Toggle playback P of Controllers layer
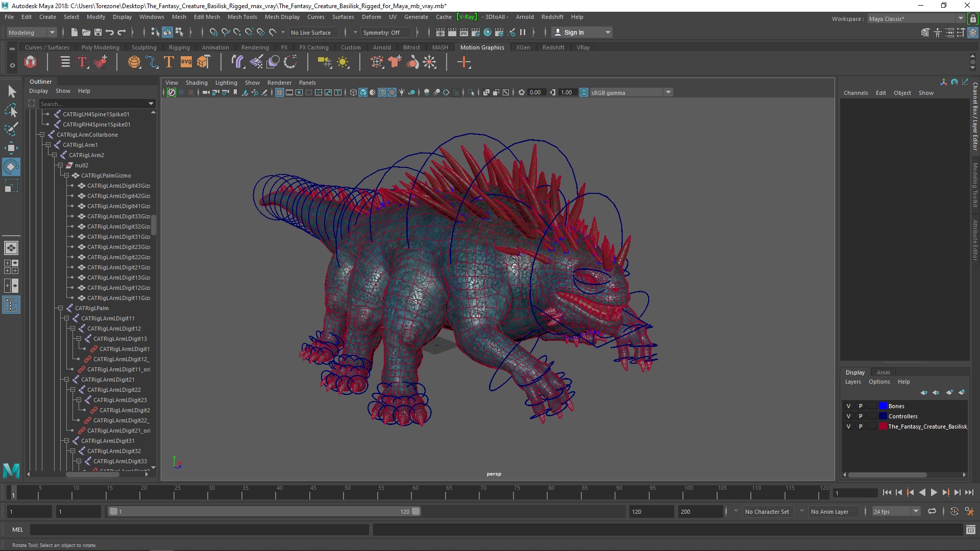Image resolution: width=980 pixels, height=551 pixels. [x=861, y=416]
